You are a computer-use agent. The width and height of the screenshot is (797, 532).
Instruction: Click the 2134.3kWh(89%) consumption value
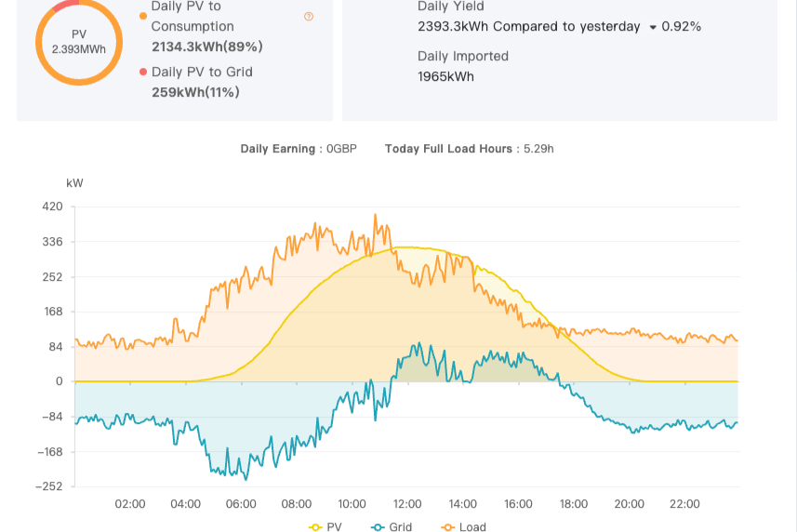206,47
